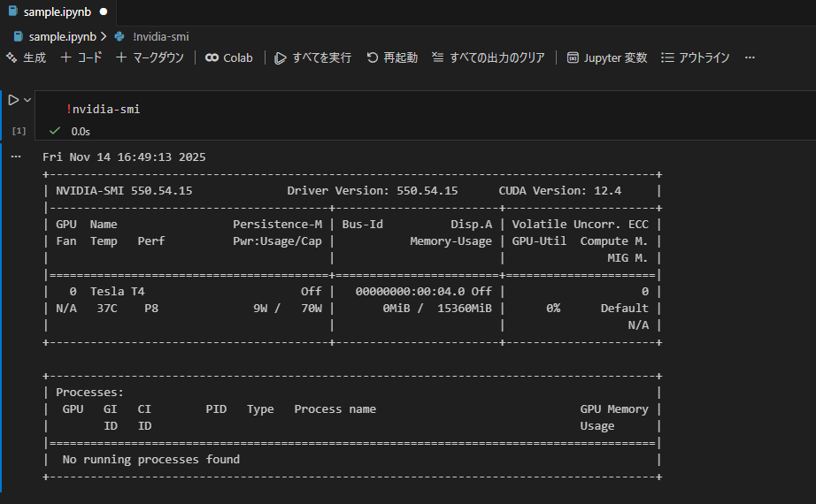This screenshot has width=816, height=504.
Task: Click the CUDA Version: 12.4 text
Action: (560, 191)
